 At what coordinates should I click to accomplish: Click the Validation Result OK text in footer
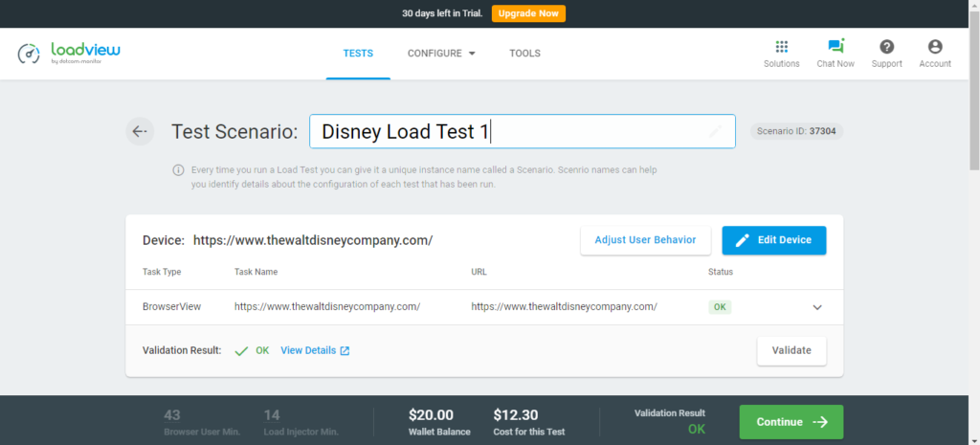tap(697, 430)
